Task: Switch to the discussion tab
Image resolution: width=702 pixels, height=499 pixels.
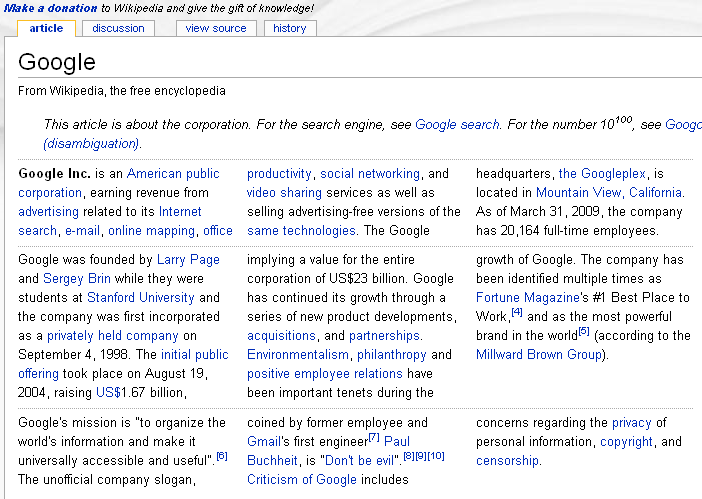Action: [118, 28]
